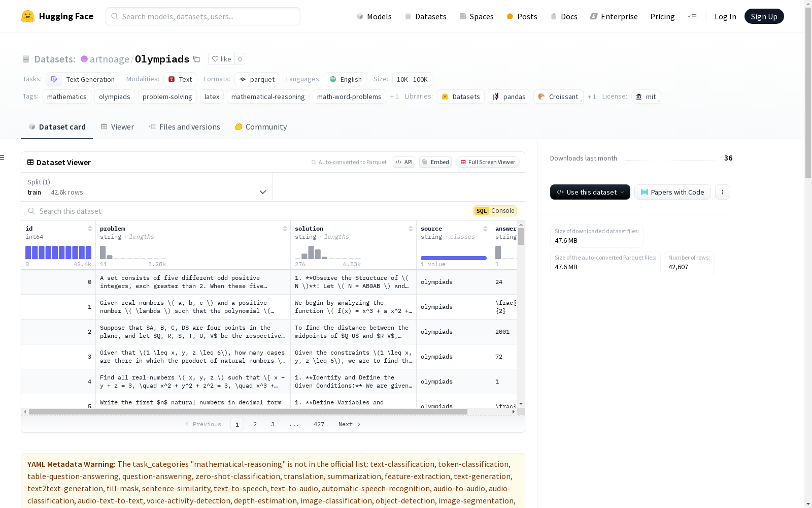Click the Text modality tag
Viewport: 812px width, 508px height.
[180, 79]
